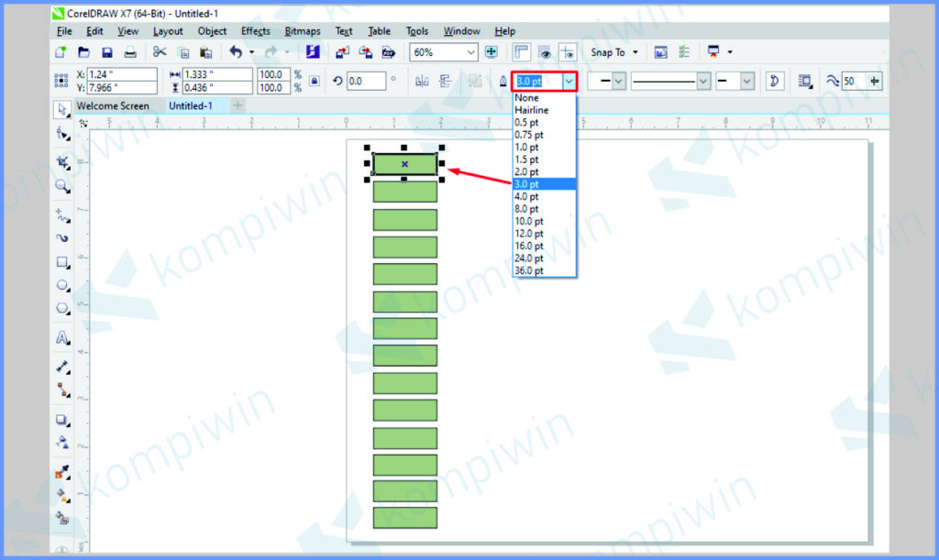Screen dimensions: 939x560
Task: Select the Rectangle tool
Action: click(x=62, y=262)
